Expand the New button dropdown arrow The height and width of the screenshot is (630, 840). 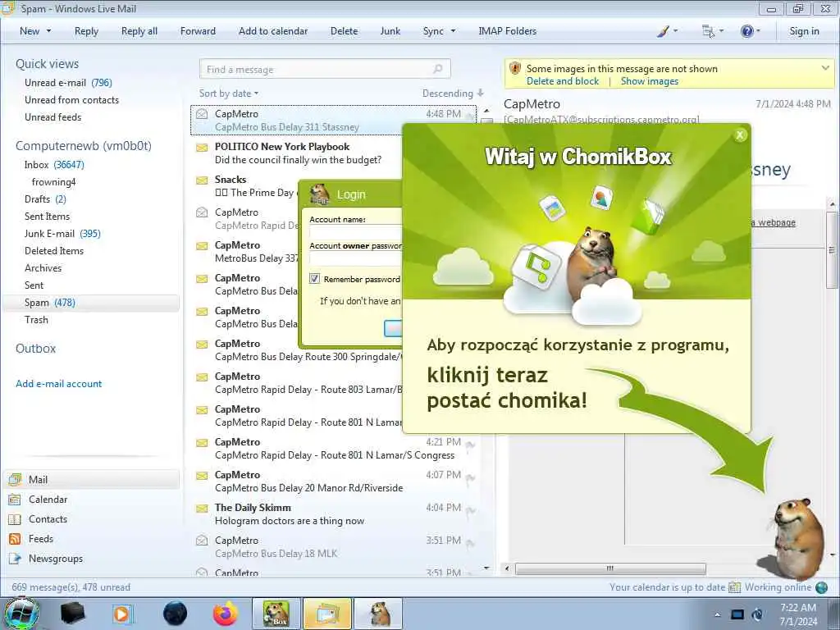pyautogui.click(x=48, y=31)
